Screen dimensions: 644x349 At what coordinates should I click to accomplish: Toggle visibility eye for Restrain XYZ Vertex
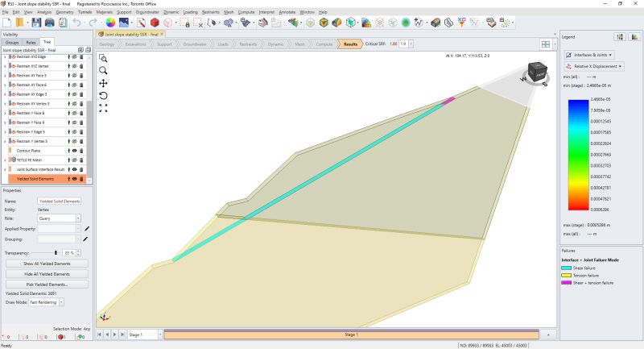point(74,66)
